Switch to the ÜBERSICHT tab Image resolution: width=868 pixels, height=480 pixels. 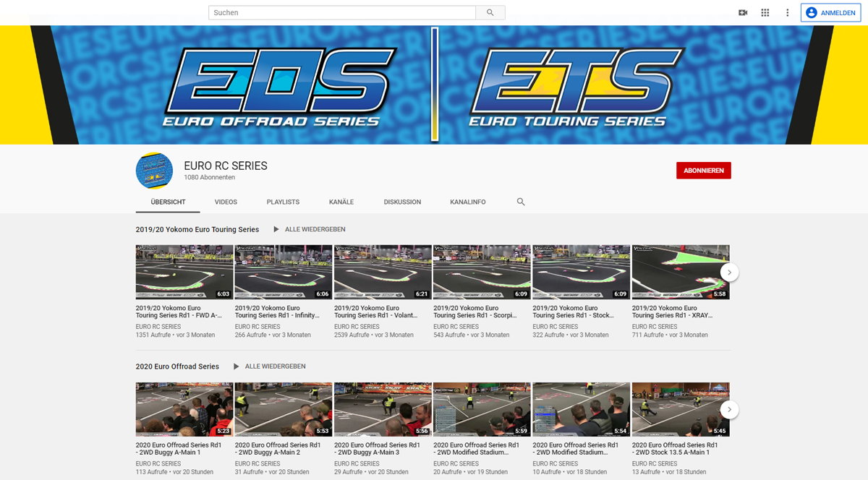pos(168,202)
